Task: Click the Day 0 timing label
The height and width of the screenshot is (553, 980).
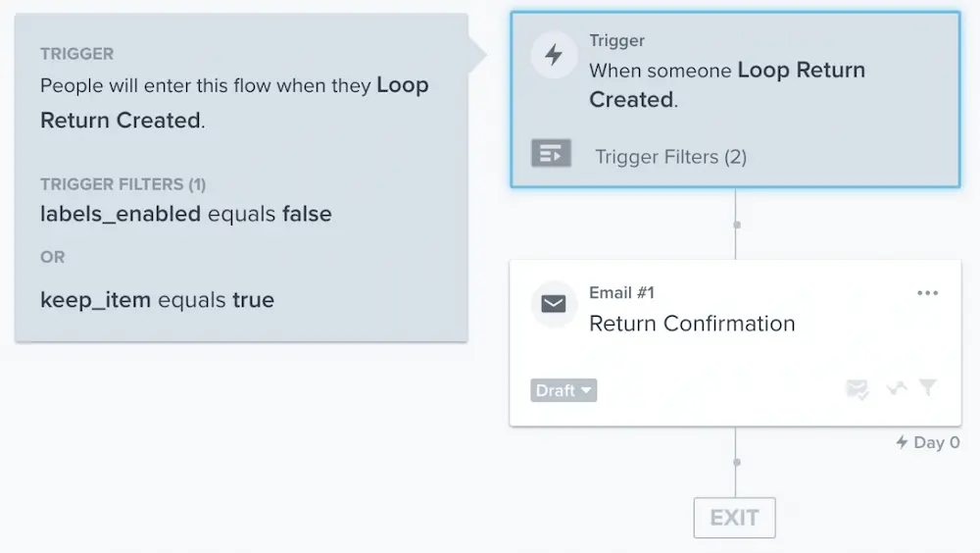Action: (x=936, y=442)
